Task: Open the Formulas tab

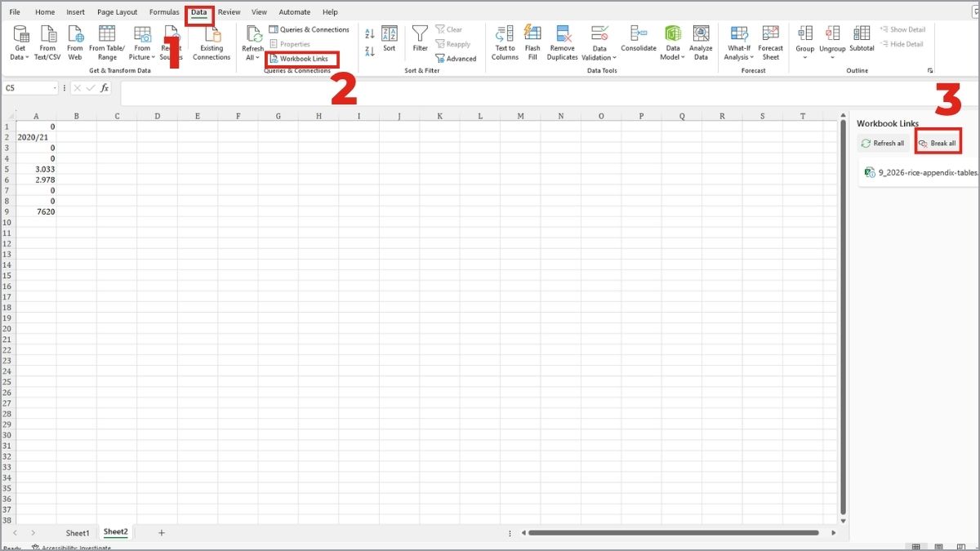Action: (164, 12)
